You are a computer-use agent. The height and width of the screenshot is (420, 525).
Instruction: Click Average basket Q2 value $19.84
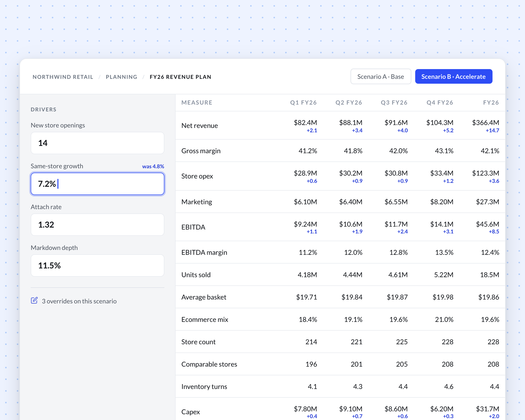[352, 297]
